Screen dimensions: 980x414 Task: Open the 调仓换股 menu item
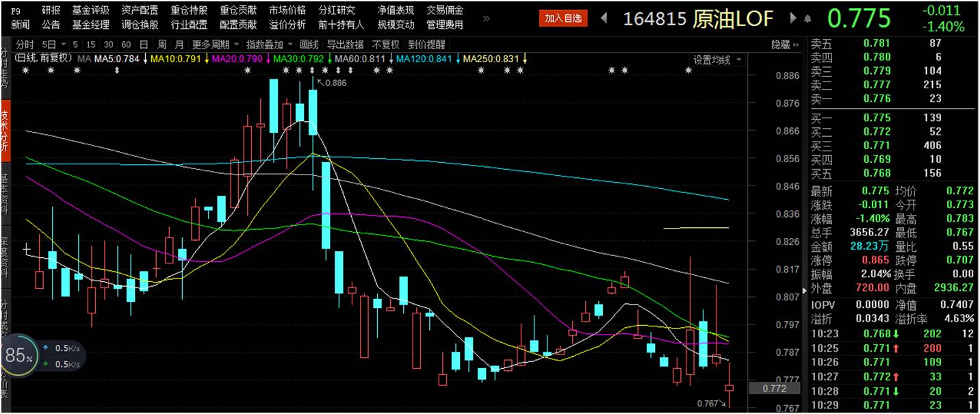coord(140,25)
